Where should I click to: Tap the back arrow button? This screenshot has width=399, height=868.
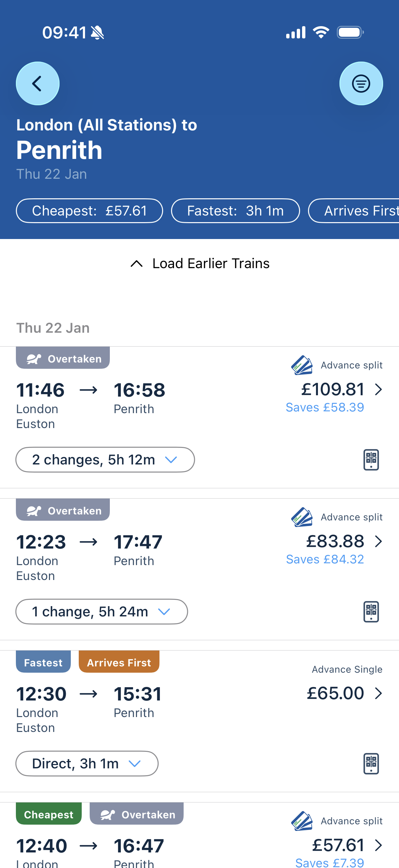37,83
